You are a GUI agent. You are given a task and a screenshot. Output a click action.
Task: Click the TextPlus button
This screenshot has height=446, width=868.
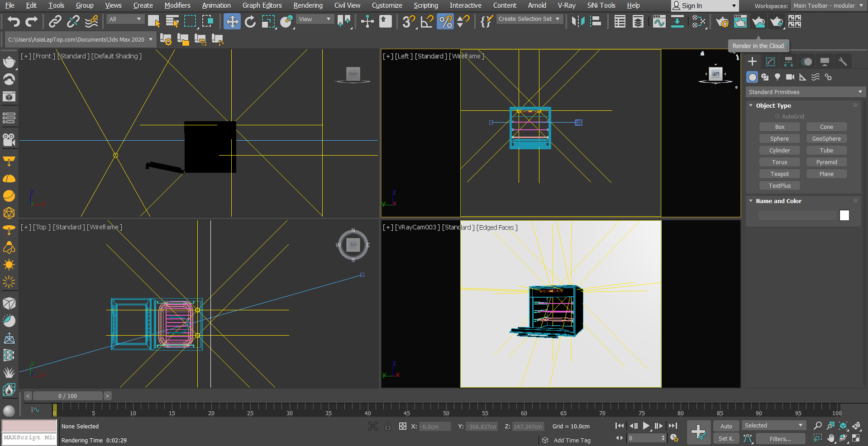[x=780, y=186]
